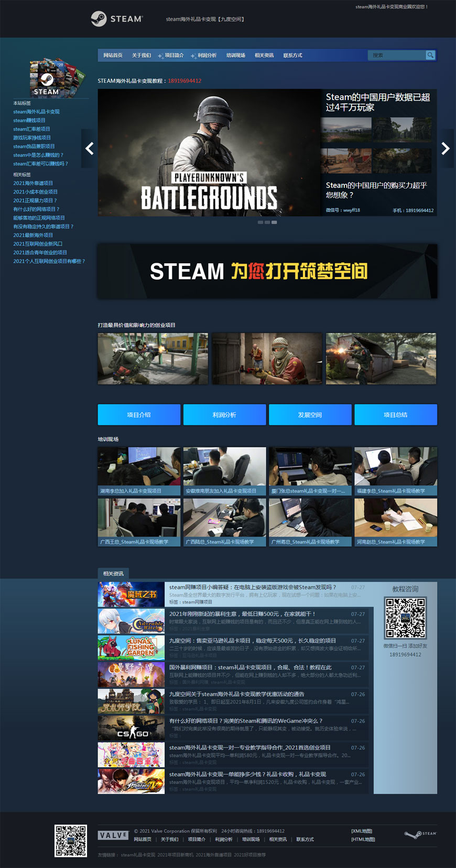Advance to the next carousel slide
Viewport: 456px width, 868px height.
(x=445, y=149)
